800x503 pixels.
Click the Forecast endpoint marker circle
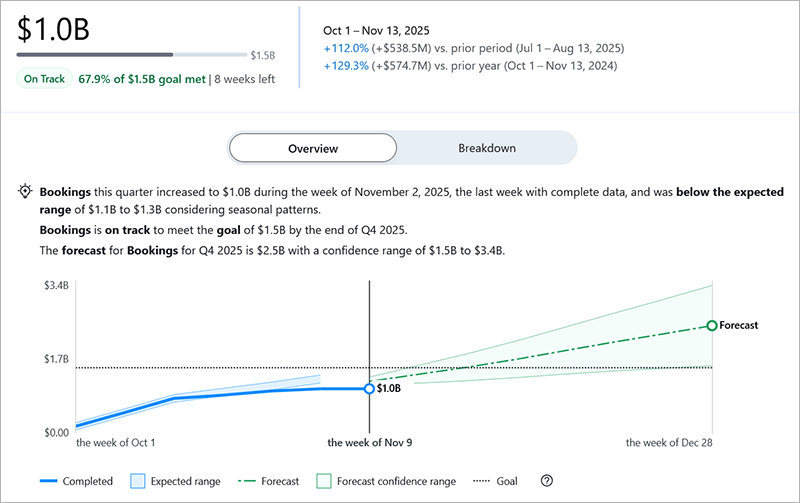[711, 325]
